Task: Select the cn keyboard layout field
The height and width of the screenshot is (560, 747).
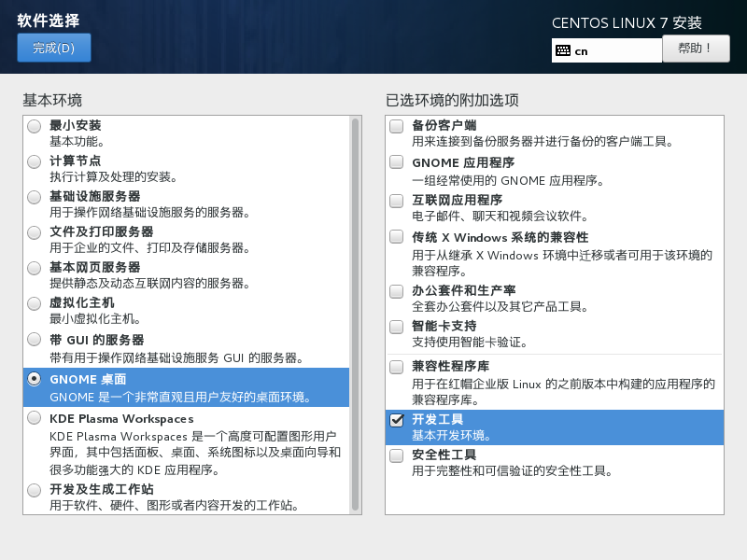Action: tap(607, 50)
